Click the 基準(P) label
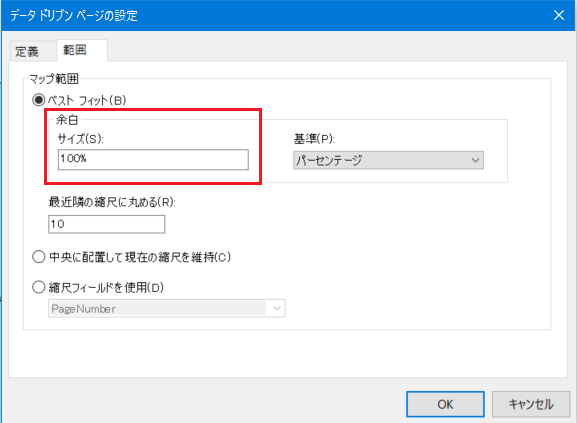The width and height of the screenshot is (577, 423). (314, 139)
